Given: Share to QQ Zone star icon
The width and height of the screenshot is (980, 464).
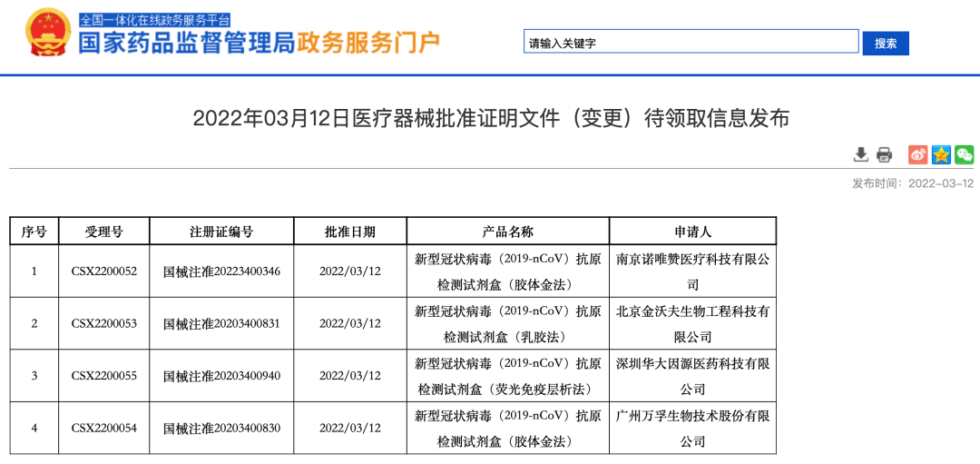Looking at the screenshot, I should pos(941,154).
